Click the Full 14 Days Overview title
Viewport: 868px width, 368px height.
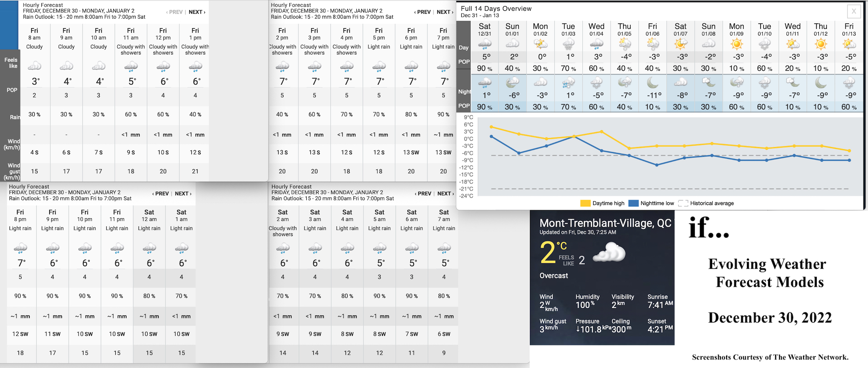496,9
